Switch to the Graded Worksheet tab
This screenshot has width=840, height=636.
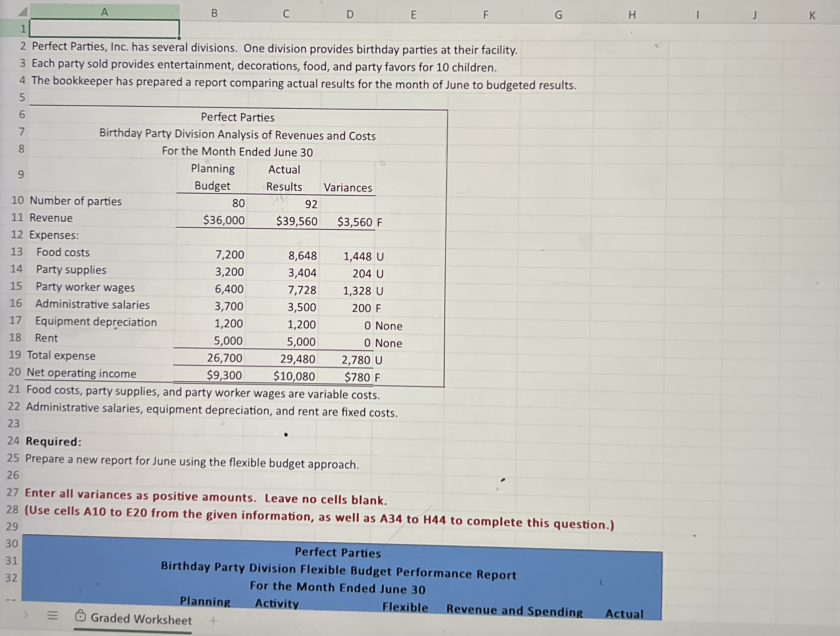[x=141, y=619]
